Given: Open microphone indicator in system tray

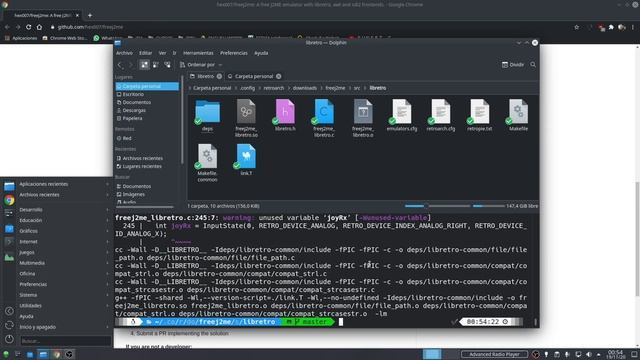Looking at the screenshot, I should [567, 354].
